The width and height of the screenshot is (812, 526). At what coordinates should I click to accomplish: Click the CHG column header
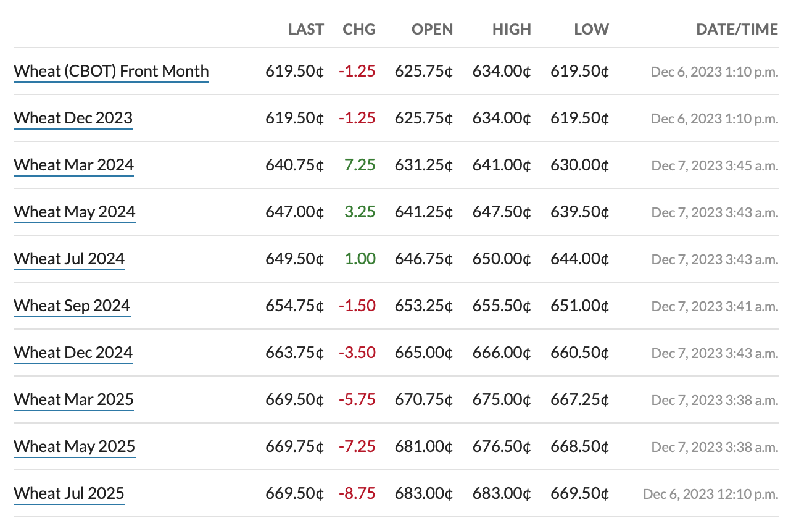click(x=359, y=29)
